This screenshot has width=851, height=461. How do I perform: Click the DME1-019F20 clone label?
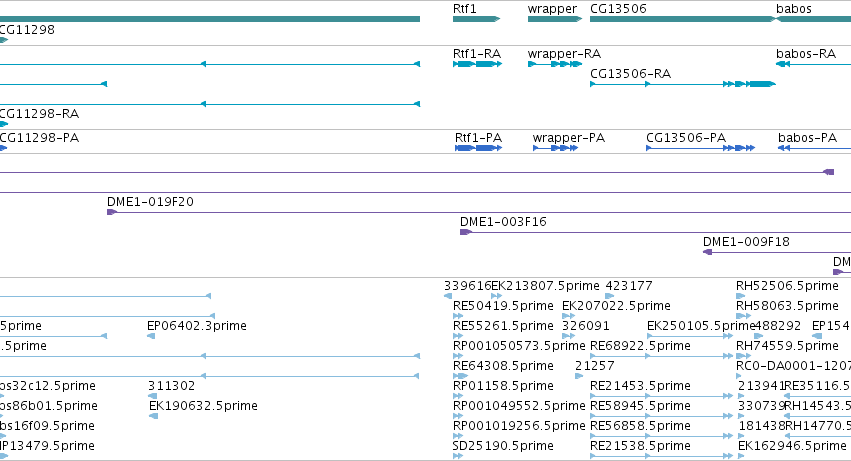(150, 202)
